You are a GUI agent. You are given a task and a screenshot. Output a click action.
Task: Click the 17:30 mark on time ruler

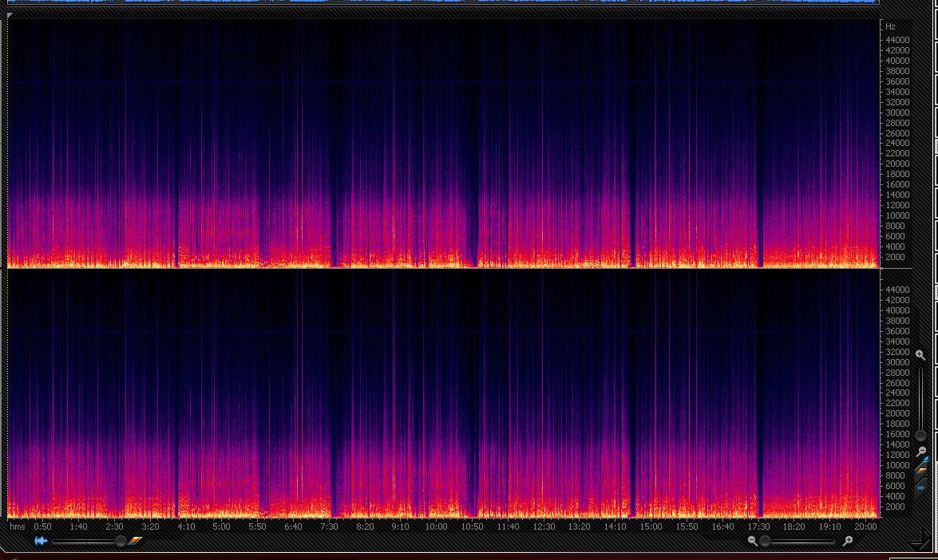point(758,526)
